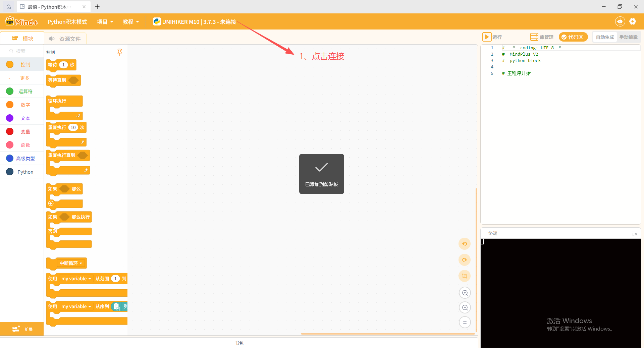This screenshot has width=644, height=348.
Task: Open the 教程 tutorial dropdown menu
Action: tap(131, 22)
